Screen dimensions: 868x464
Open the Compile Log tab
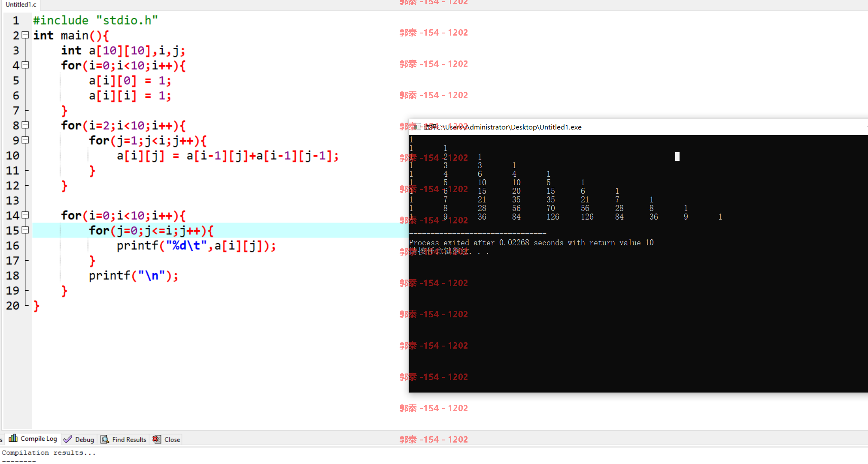pyautogui.click(x=33, y=439)
